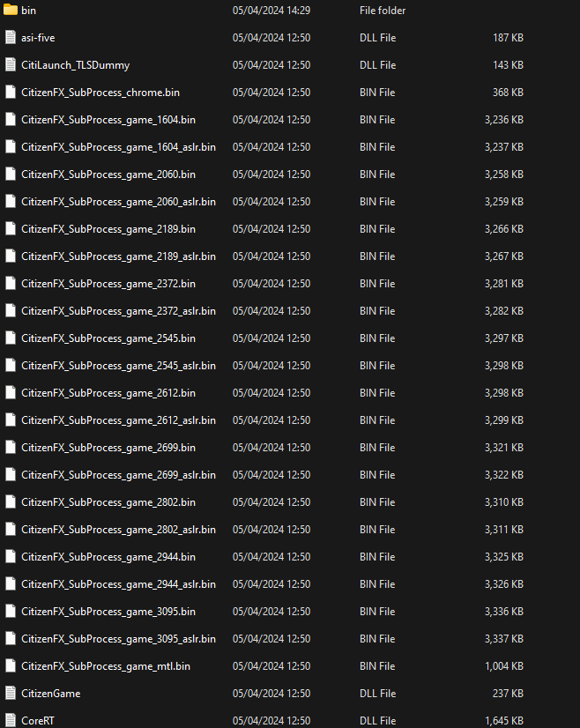This screenshot has height=728, width=580.
Task: Select file name CitizenFX_SubProcess_game_2944_aslr.bin
Action: tap(118, 584)
